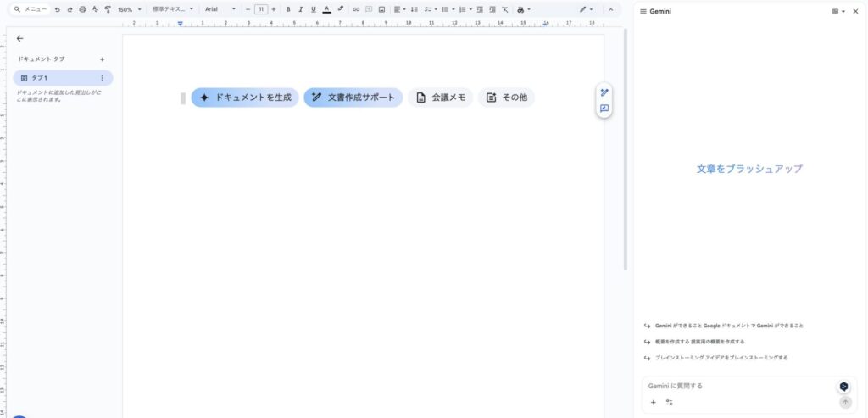Open the text alignment dropdown
The image size is (868, 418).
(399, 9)
